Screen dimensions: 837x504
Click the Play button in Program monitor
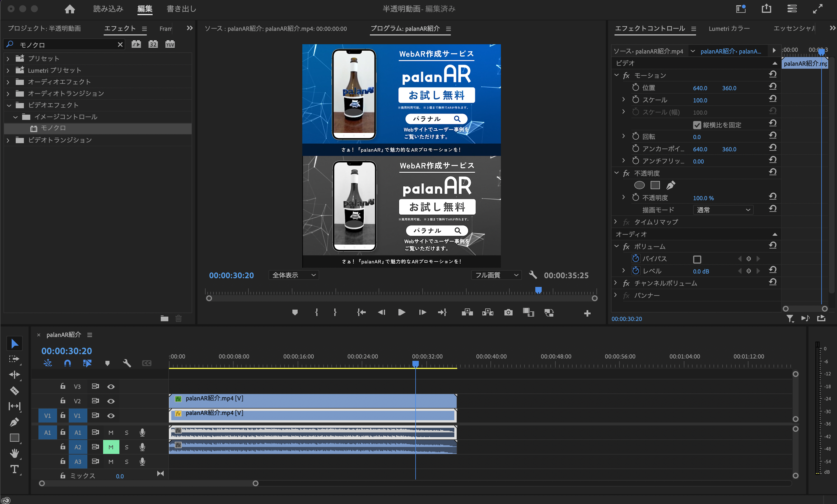(401, 313)
